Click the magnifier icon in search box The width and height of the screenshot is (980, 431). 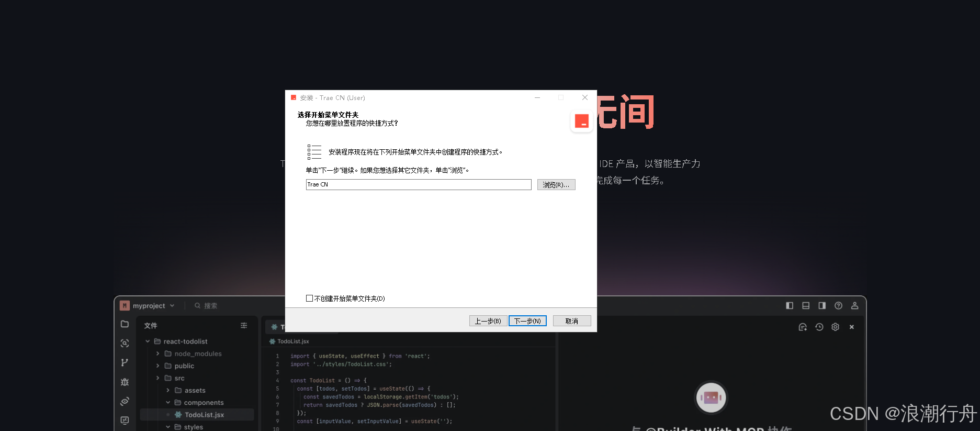(x=198, y=306)
